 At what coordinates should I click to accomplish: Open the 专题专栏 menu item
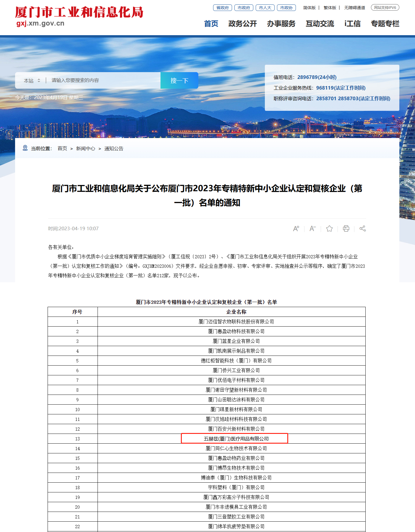tap(385, 24)
